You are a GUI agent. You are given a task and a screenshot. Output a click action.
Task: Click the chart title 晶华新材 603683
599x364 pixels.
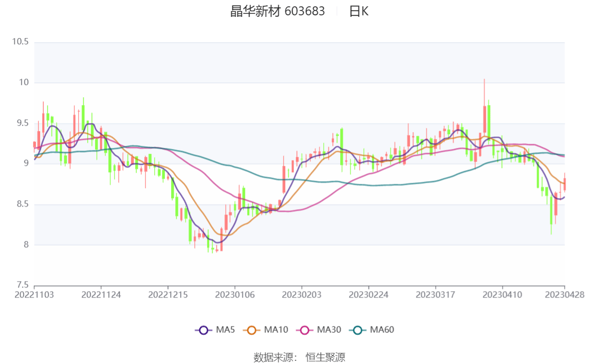pos(277,11)
